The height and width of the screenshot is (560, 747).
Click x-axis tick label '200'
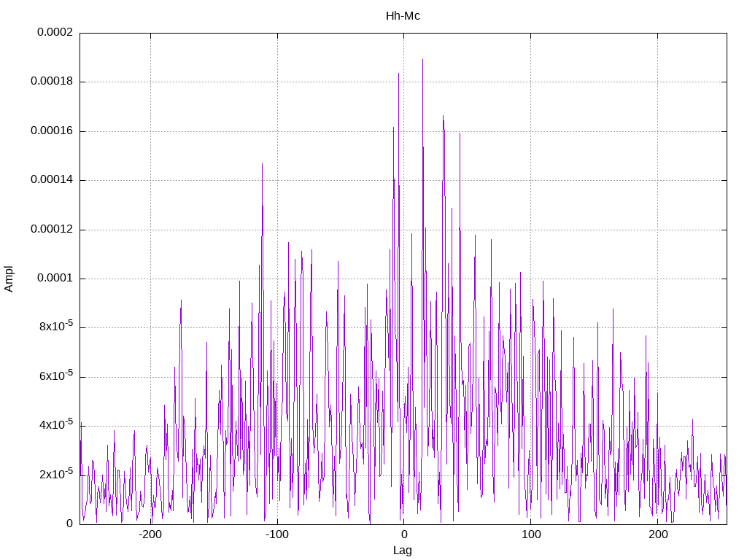coord(657,534)
